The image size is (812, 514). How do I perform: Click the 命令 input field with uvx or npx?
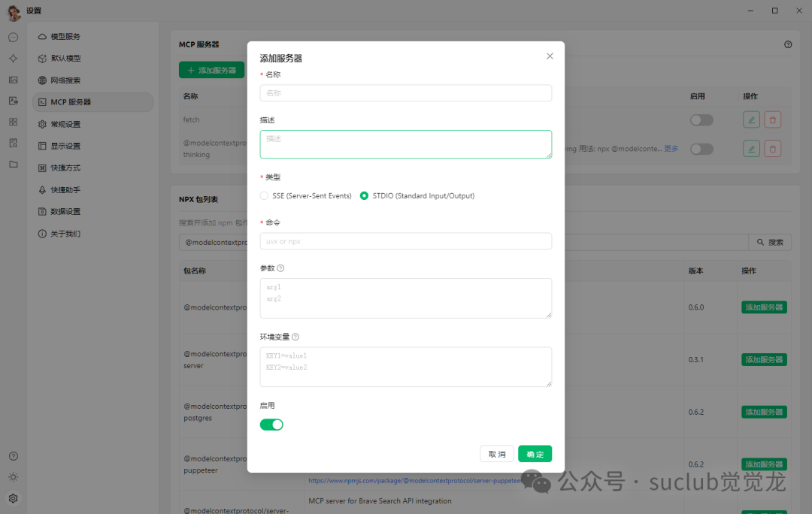pos(406,241)
